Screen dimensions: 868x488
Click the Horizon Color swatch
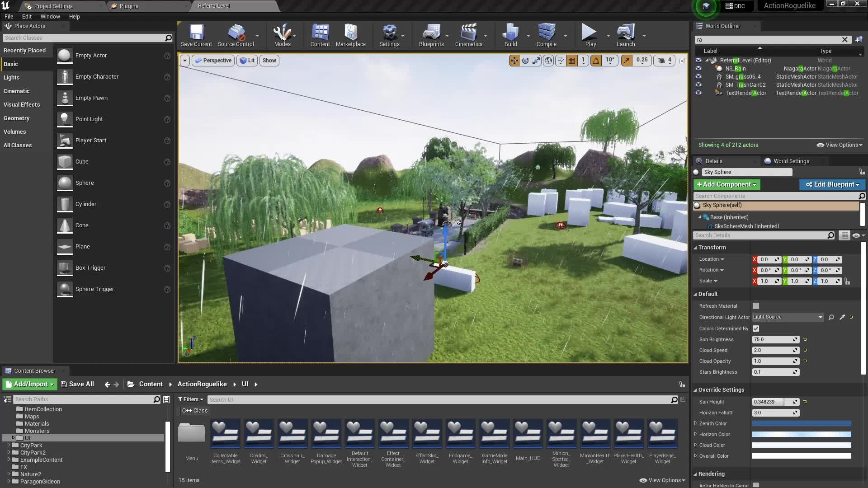click(801, 434)
